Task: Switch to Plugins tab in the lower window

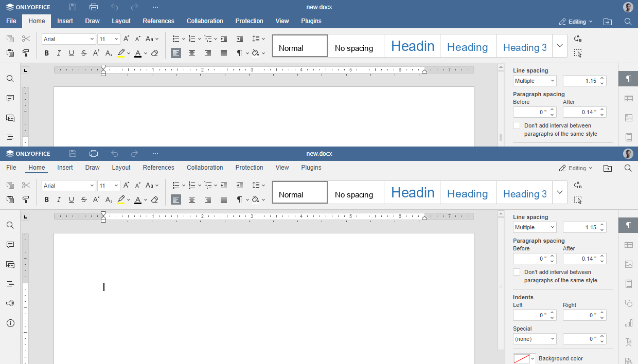Action: [311, 168]
